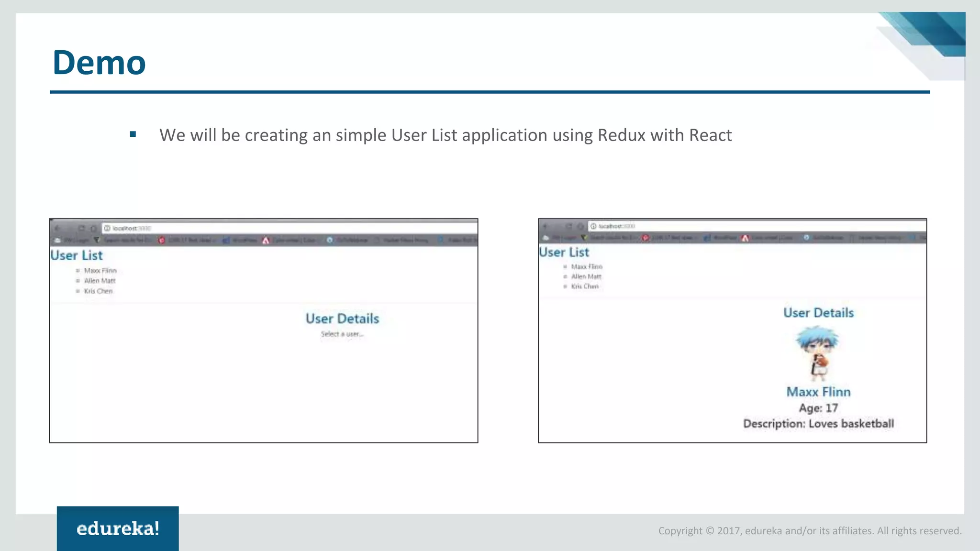This screenshot has height=551, width=980.
Task: Open the red Pinterest-style bookmark in left browser
Action: tap(161, 240)
